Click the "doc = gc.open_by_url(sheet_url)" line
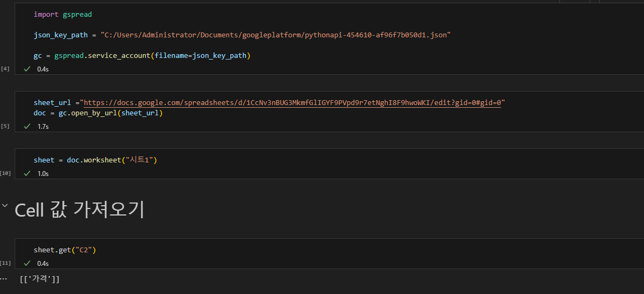 pyautogui.click(x=98, y=113)
